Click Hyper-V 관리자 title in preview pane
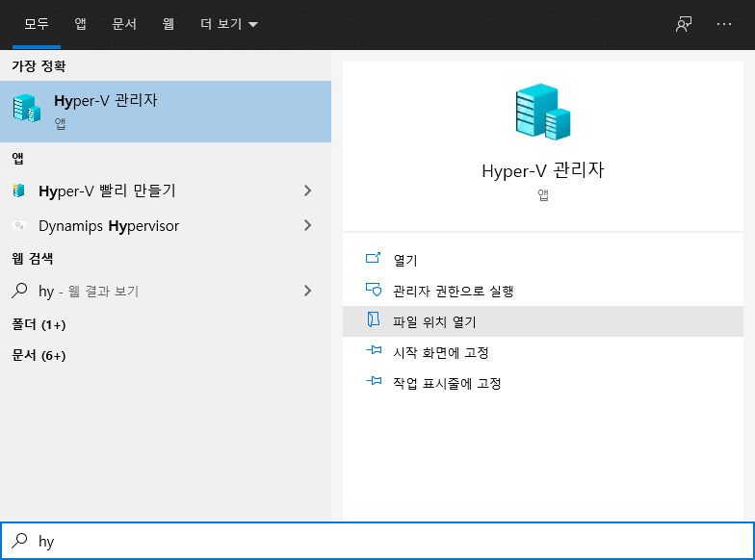The width and height of the screenshot is (755, 560). click(x=543, y=170)
